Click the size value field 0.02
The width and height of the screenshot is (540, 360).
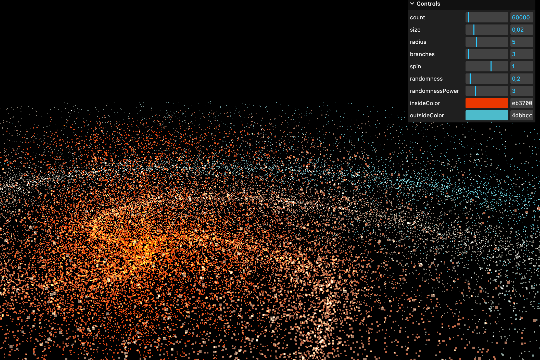click(521, 30)
